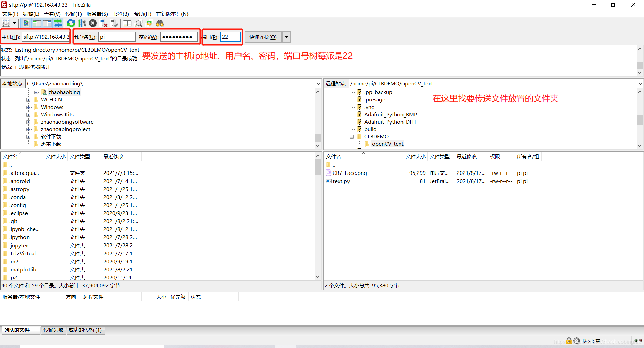This screenshot has width=644, height=348.
Task: Click the .git folder icon
Action: pos(5,221)
